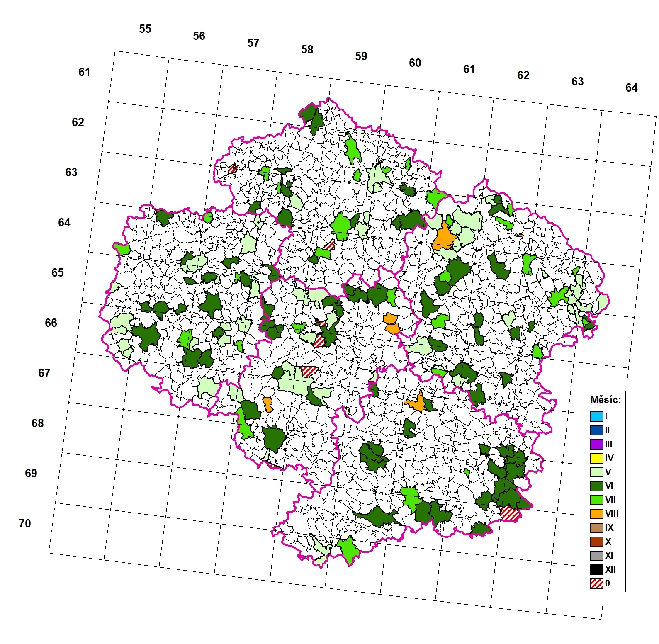Click the "62" row label on the left side

78,122
